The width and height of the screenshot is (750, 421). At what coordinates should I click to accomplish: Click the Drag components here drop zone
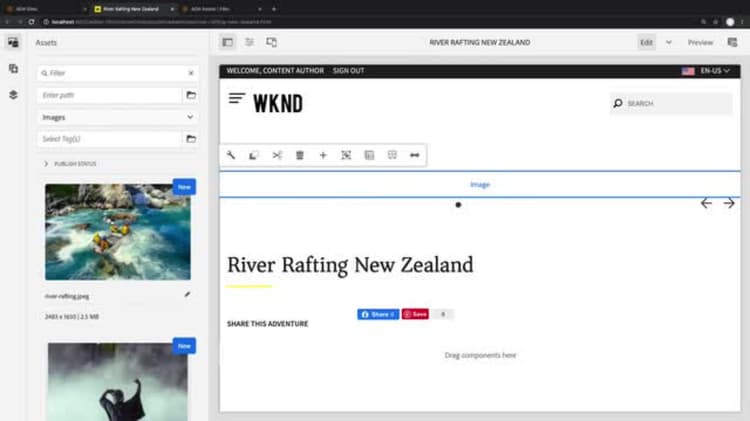[x=480, y=355]
